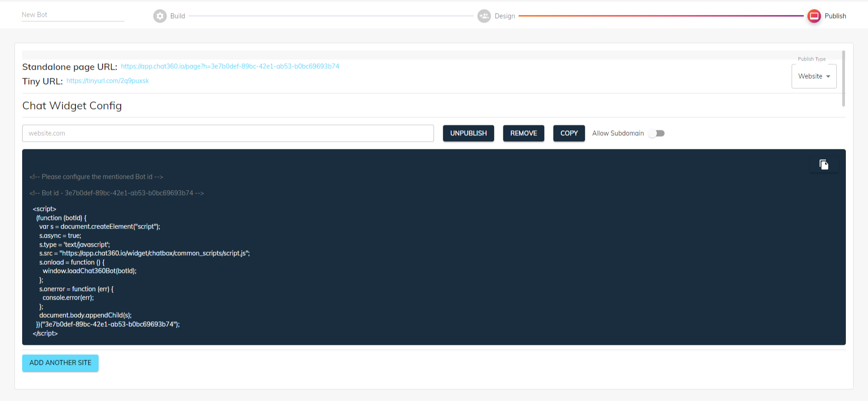
Task: Go to the Publish step label
Action: coord(835,16)
